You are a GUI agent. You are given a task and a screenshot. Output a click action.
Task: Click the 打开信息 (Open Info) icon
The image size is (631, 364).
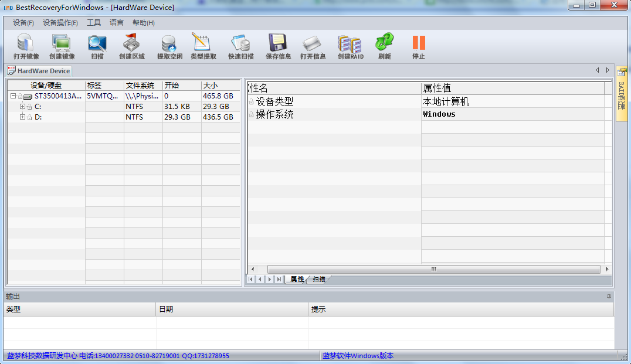312,43
